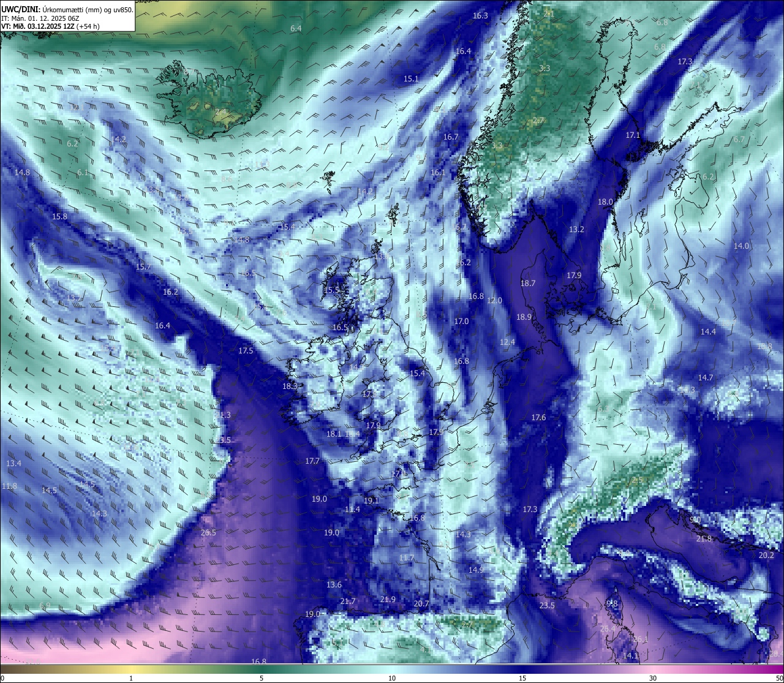The height and width of the screenshot is (683, 784).
Task: Click the dark blue segment of color scale
Action: click(x=522, y=669)
